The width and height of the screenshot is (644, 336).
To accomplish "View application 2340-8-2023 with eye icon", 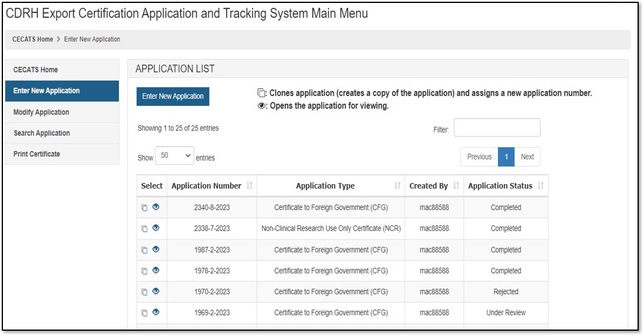I will 156,207.
